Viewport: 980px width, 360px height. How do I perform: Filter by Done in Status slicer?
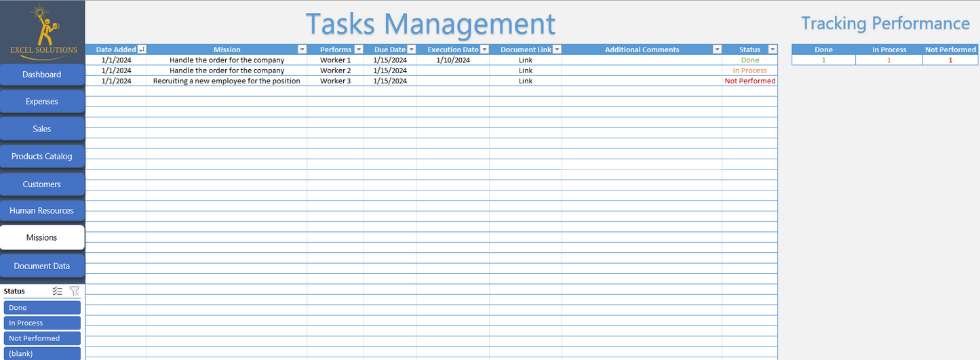[x=42, y=308]
